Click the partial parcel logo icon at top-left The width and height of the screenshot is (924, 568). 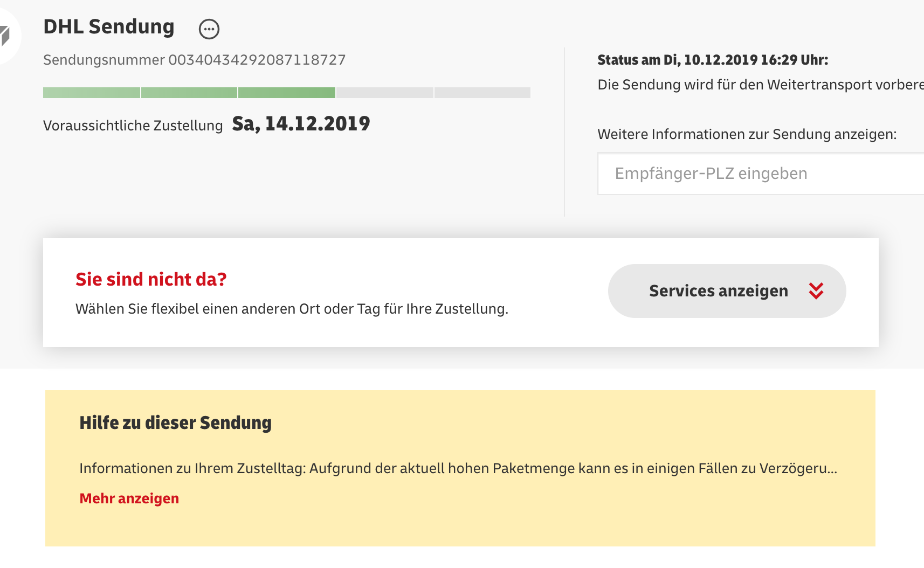[x=5, y=35]
